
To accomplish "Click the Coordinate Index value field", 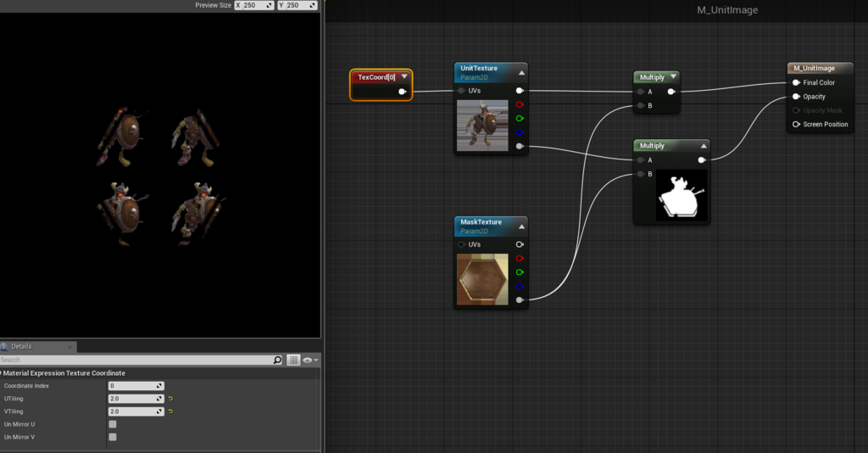I will coord(136,386).
